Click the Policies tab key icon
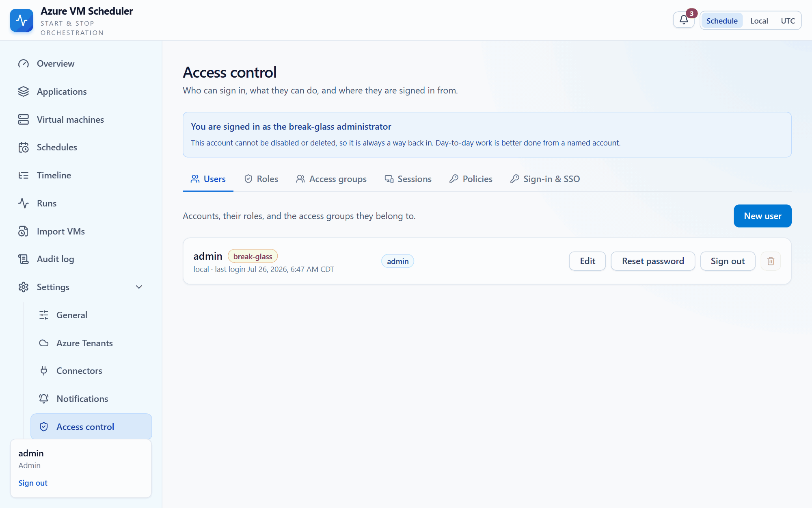812x508 pixels. pos(454,179)
